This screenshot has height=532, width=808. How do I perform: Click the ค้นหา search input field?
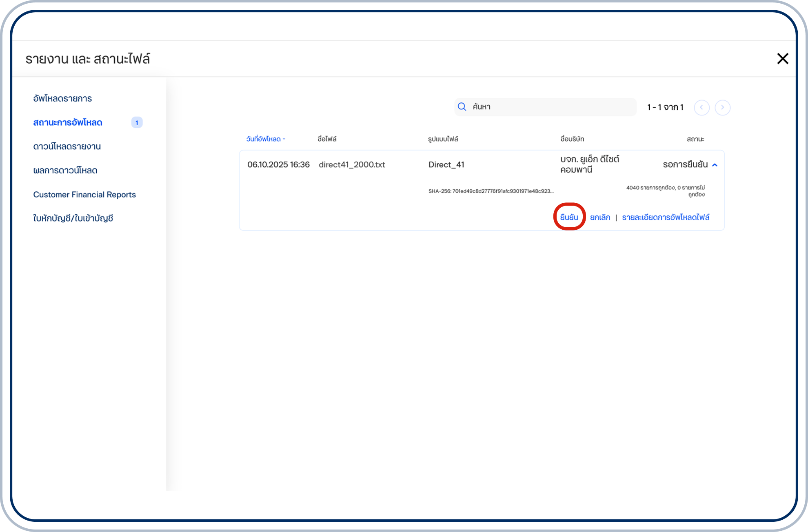[x=551, y=107]
